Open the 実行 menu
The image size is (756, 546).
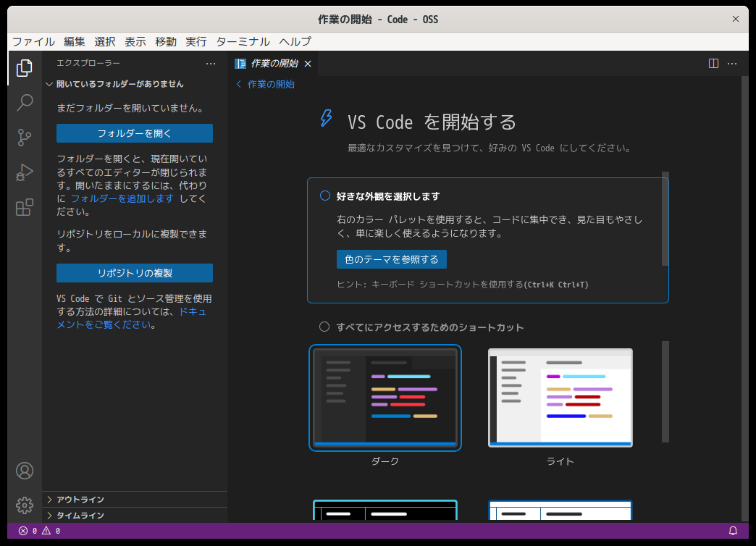click(x=196, y=41)
